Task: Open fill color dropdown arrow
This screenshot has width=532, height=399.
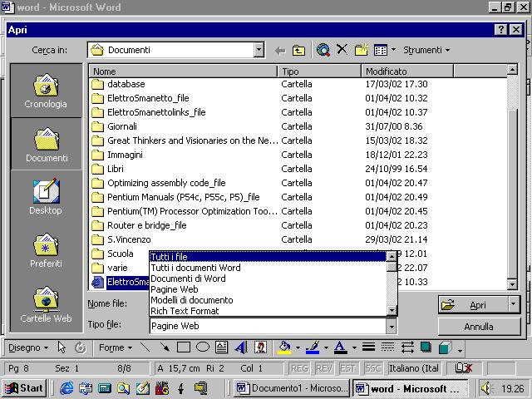Action: tap(298, 347)
